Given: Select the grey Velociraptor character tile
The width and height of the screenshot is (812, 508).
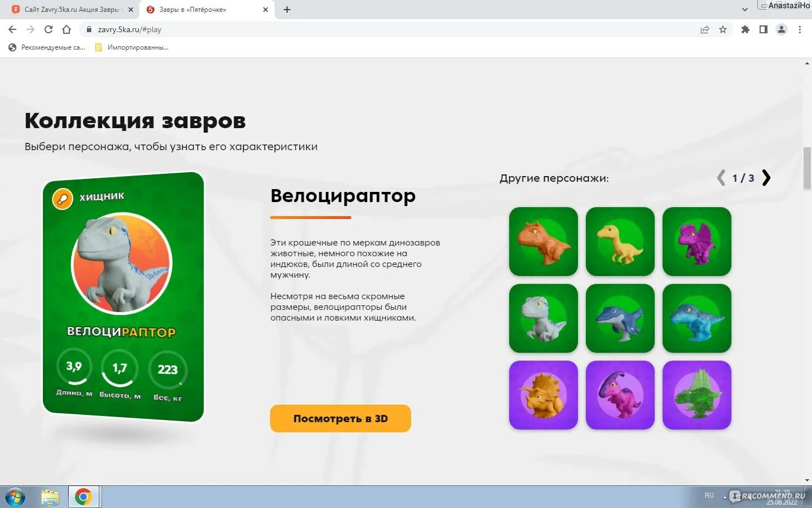Looking at the screenshot, I should click(544, 318).
